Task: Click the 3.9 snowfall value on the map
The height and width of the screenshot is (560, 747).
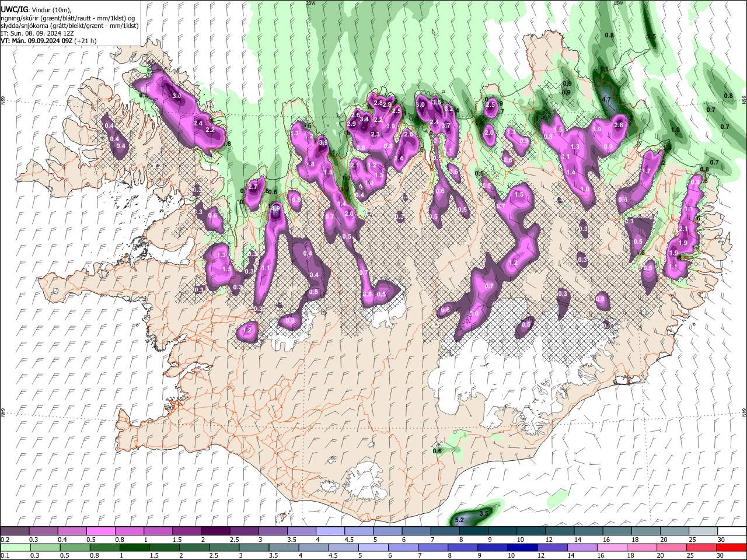Action: 323,142
